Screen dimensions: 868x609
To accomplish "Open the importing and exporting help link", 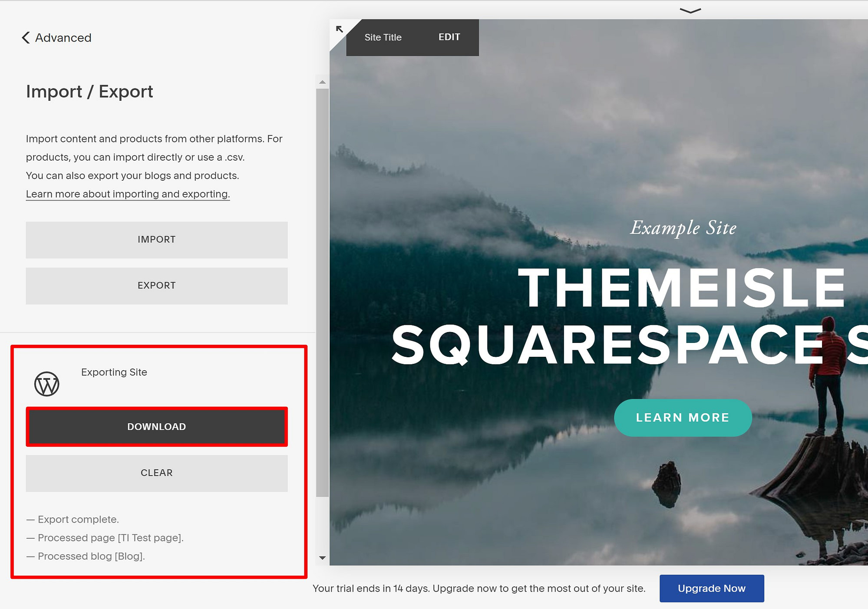I will tap(128, 194).
